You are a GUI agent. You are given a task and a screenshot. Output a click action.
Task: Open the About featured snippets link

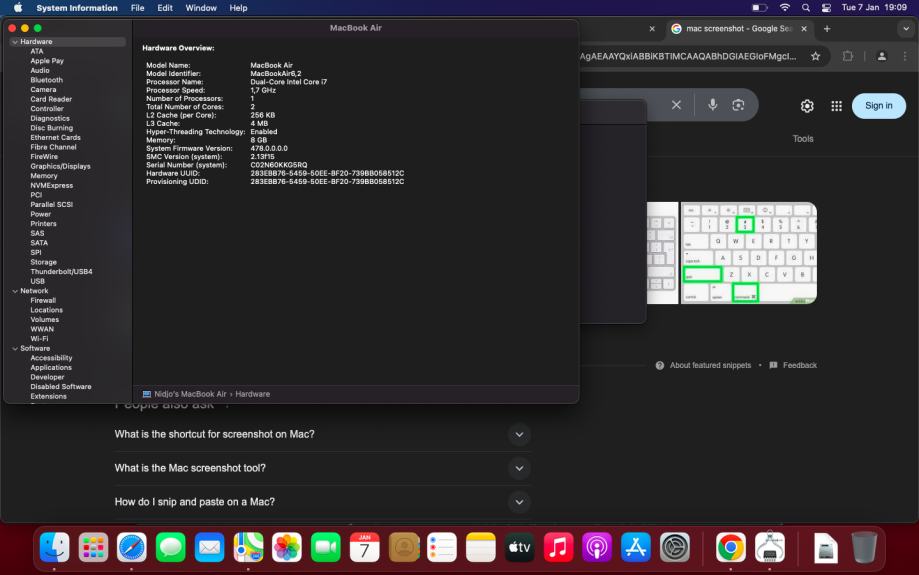pos(709,365)
